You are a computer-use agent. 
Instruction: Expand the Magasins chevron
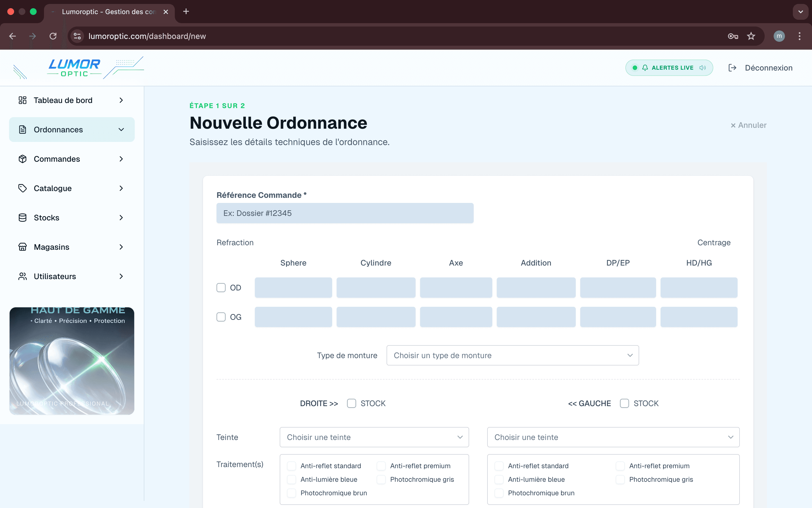point(121,247)
